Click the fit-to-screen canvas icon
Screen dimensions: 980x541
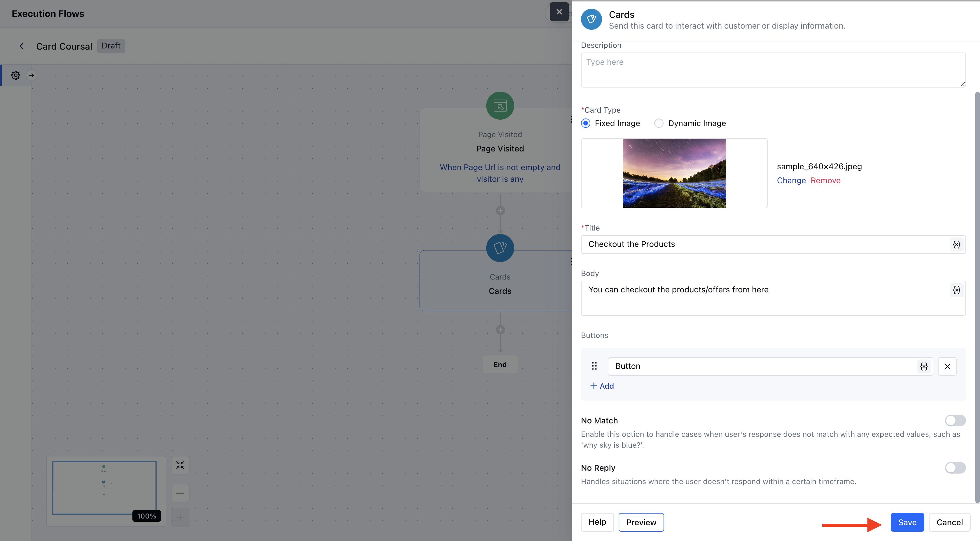click(x=180, y=465)
